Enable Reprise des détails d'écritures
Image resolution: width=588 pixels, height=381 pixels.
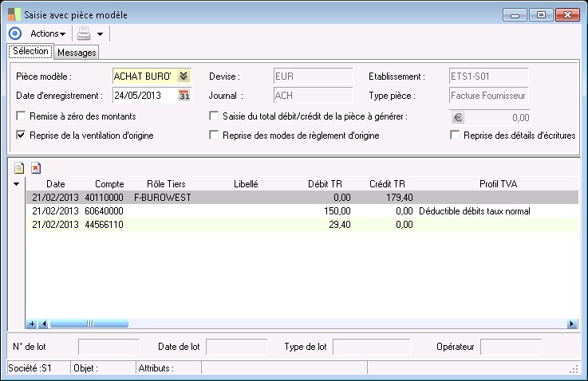tap(455, 135)
